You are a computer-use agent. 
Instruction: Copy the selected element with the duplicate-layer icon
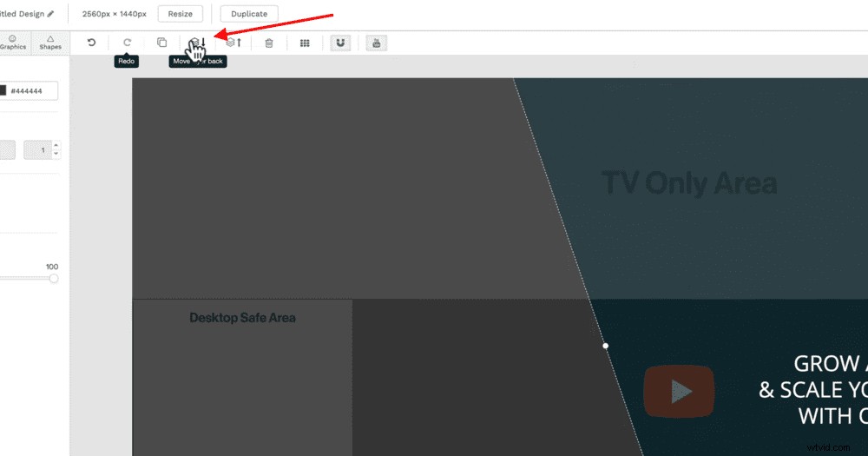tap(161, 43)
